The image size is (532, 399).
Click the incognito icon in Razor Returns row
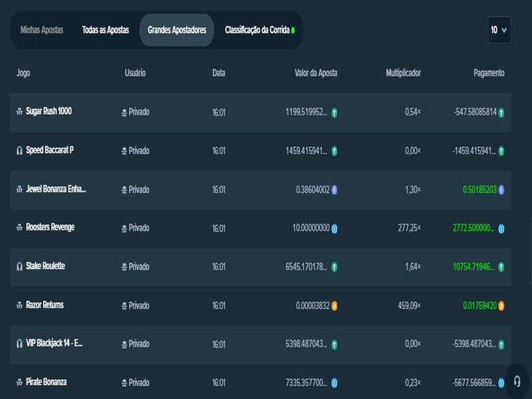click(124, 306)
